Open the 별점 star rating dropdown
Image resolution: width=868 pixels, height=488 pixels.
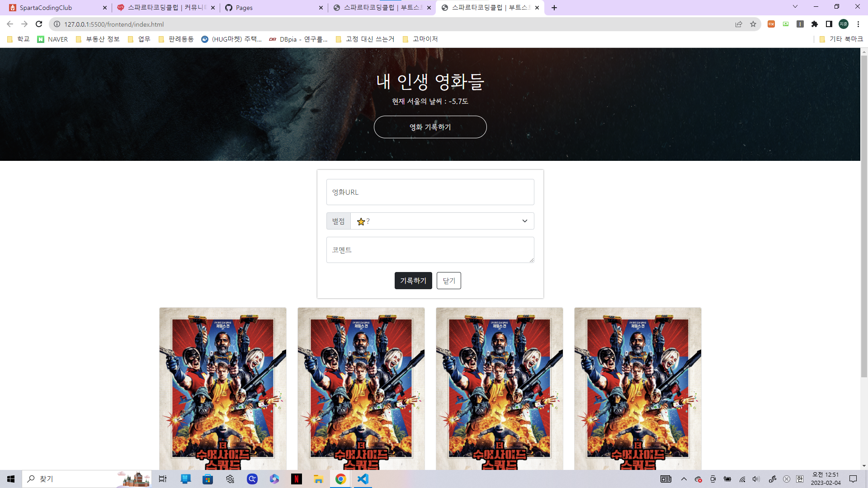442,221
